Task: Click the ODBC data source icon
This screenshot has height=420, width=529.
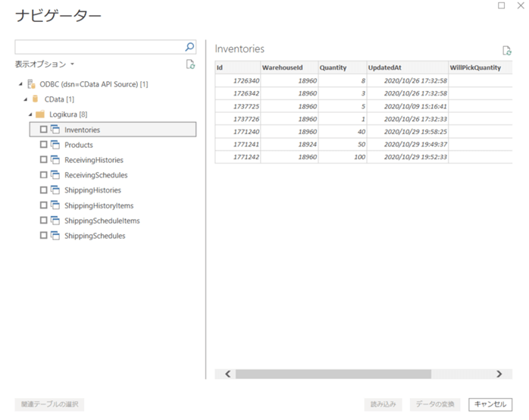Action: (31, 84)
